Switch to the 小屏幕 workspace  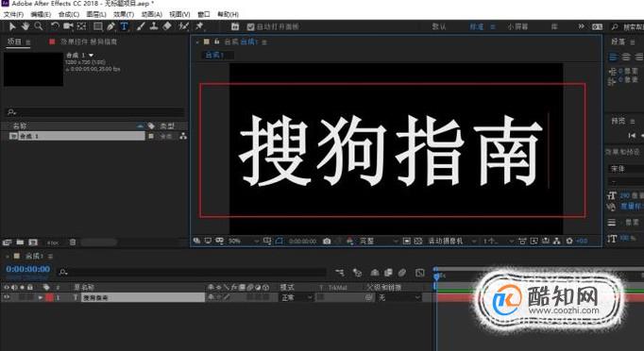coord(517,26)
